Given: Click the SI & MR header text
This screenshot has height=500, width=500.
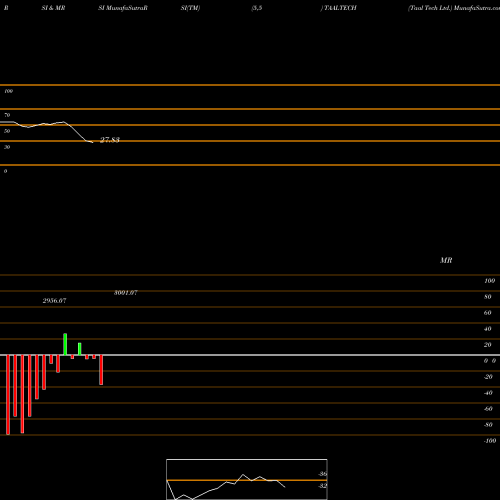Looking at the screenshot, I should pos(53,8).
